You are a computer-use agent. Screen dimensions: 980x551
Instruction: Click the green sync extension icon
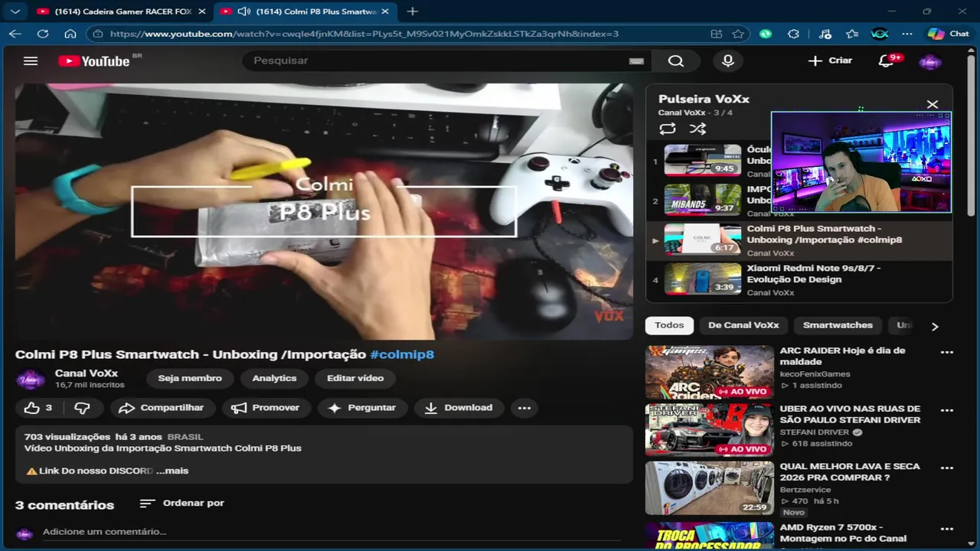click(x=766, y=34)
